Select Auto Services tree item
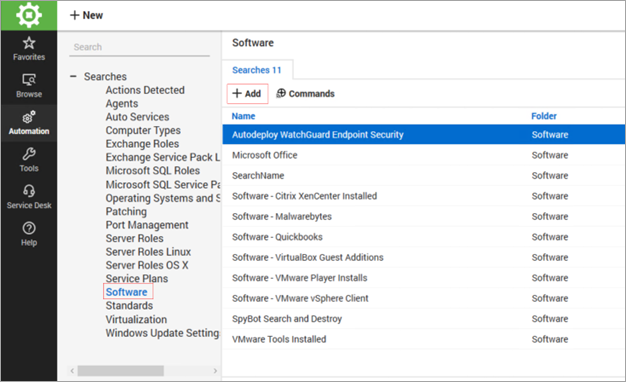The width and height of the screenshot is (626, 382). click(137, 117)
